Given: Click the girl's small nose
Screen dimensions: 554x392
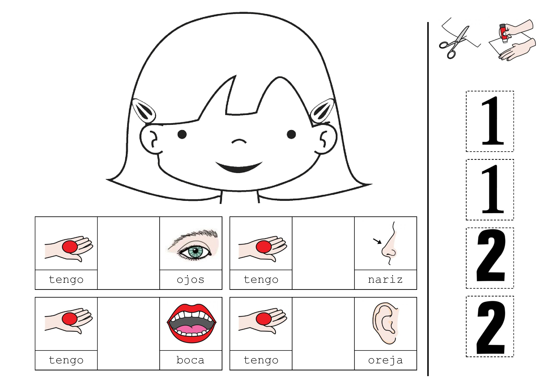Looking at the screenshot, I should (239, 141).
